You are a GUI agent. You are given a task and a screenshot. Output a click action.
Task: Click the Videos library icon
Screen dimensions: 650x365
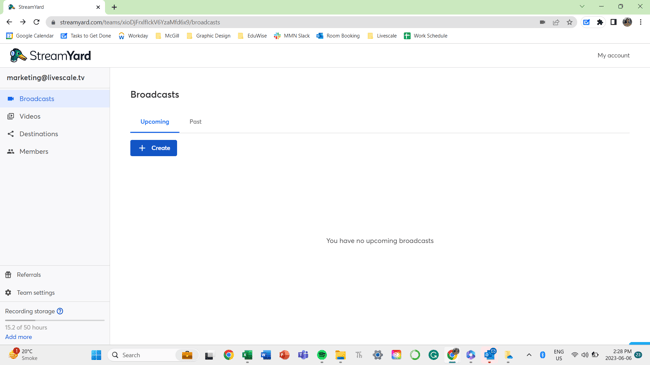pos(11,117)
